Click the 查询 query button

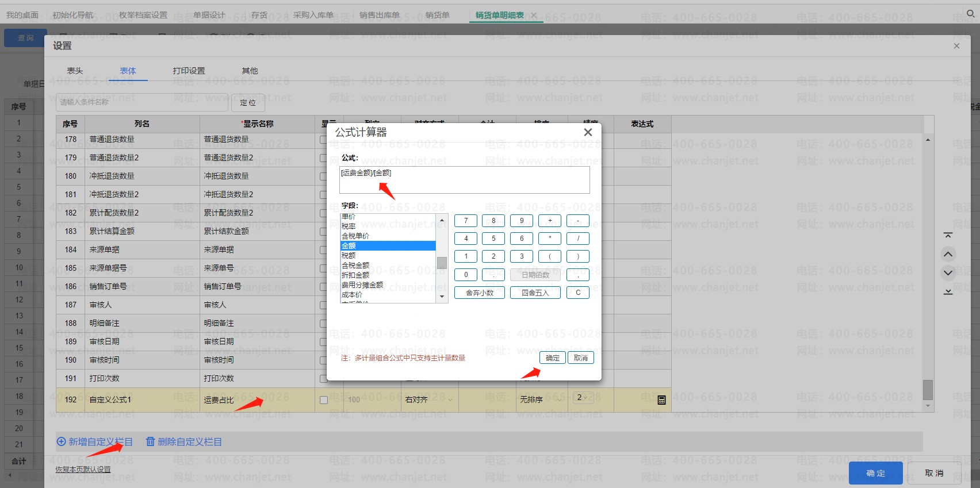click(x=25, y=38)
